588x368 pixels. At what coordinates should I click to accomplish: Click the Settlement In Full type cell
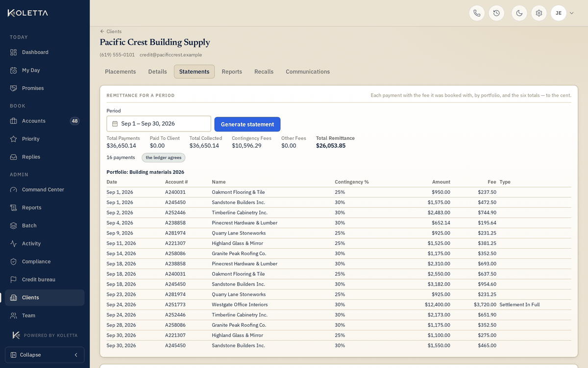519,305
